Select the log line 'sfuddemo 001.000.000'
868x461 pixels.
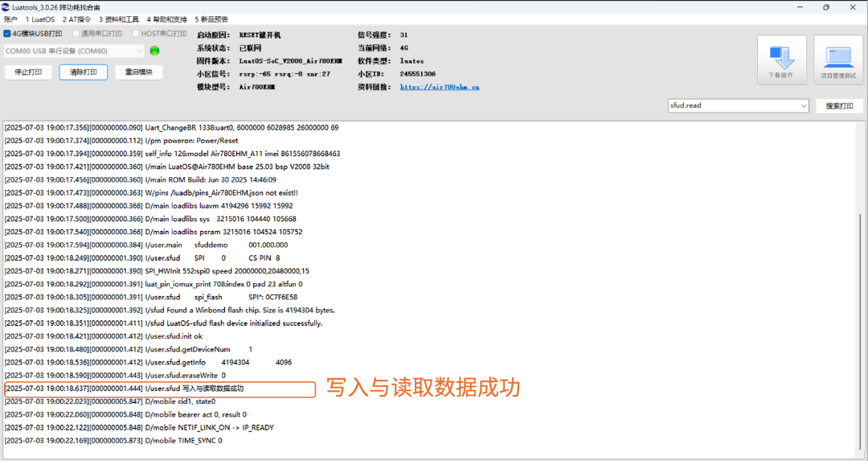coord(146,245)
